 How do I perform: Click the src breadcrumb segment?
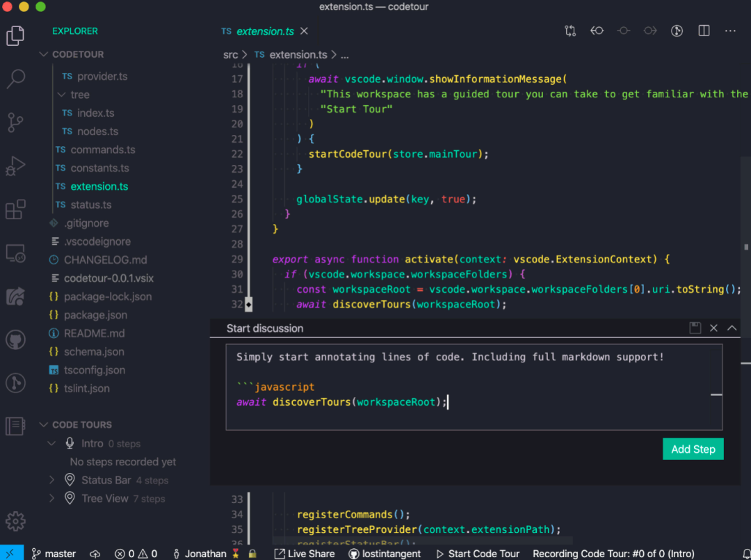[x=230, y=55]
